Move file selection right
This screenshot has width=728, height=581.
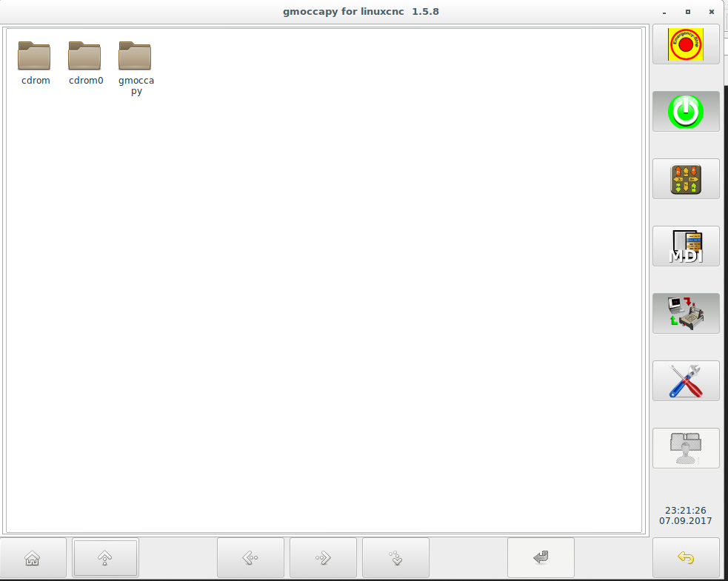323,558
